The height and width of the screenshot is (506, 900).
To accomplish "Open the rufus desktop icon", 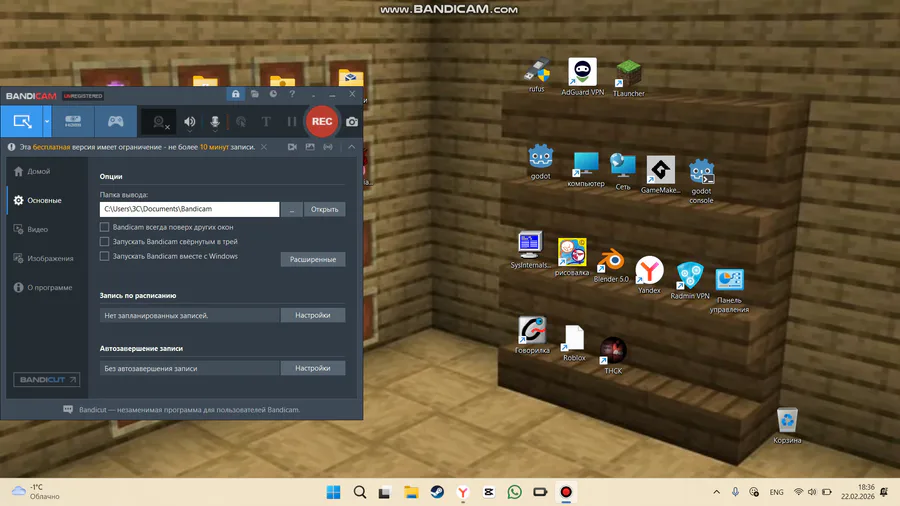I will (x=537, y=75).
